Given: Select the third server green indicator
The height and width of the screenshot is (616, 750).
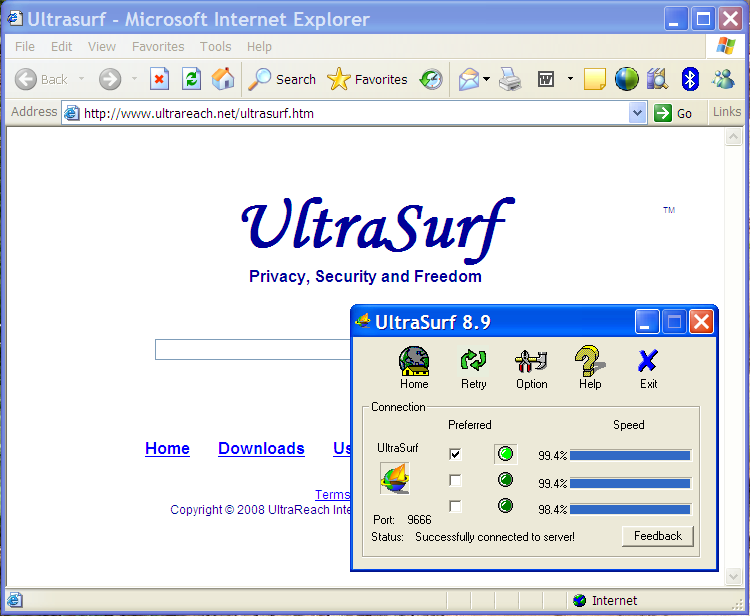Looking at the screenshot, I should coord(506,506).
